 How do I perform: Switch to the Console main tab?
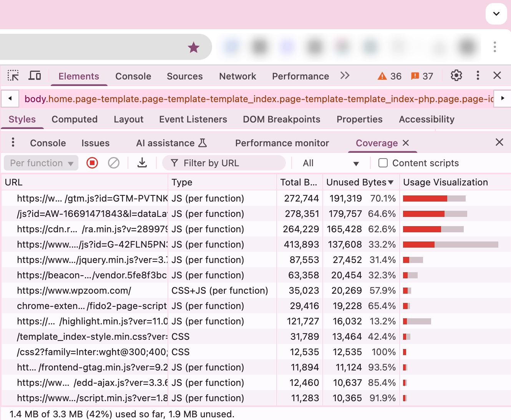[133, 76]
